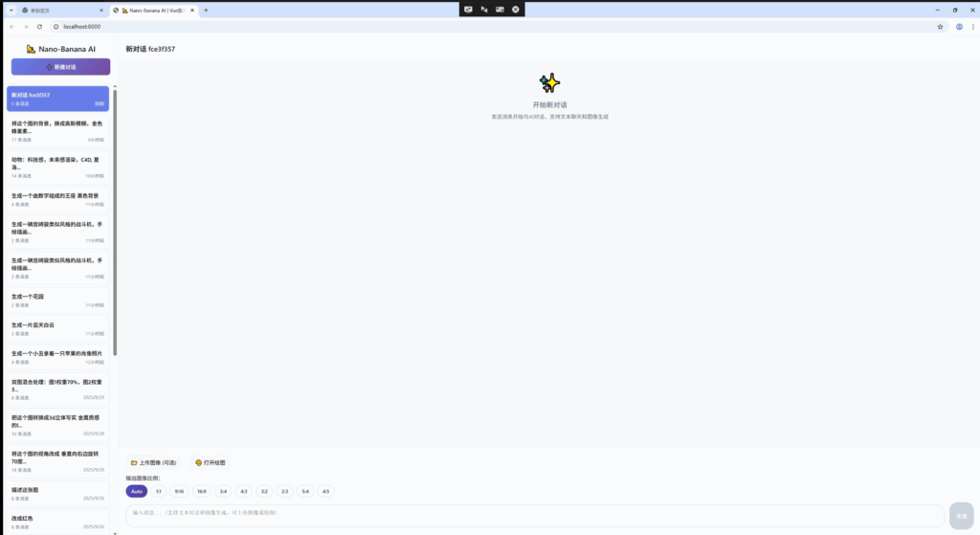Click the 生成 generate button
980x535 pixels.
(961, 516)
